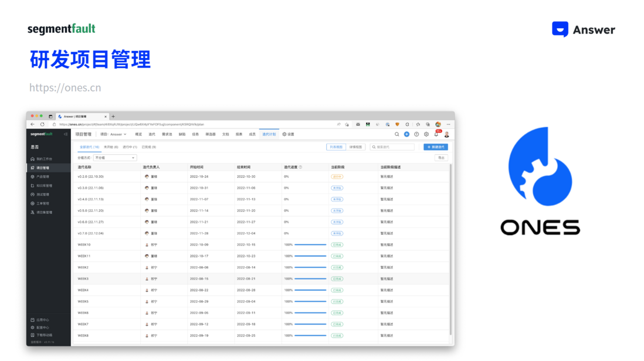Click the 进行中 status badge of v0.2.0
Image resolution: width=644 pixels, height=361 pixels.
coord(337,176)
